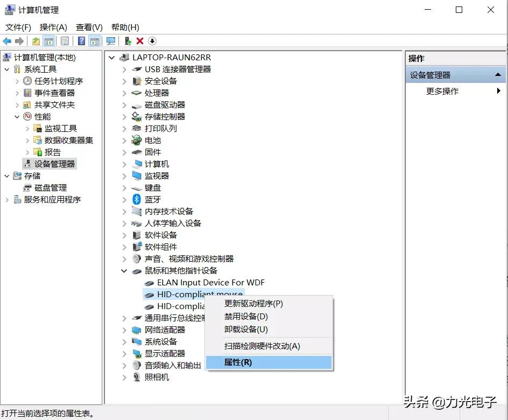Toggle the show/hide action pane toolbar button
The height and width of the screenshot is (420, 508).
tap(94, 41)
